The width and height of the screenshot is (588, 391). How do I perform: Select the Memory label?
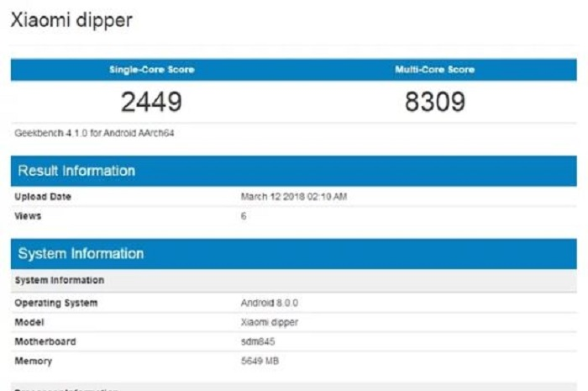(x=33, y=361)
